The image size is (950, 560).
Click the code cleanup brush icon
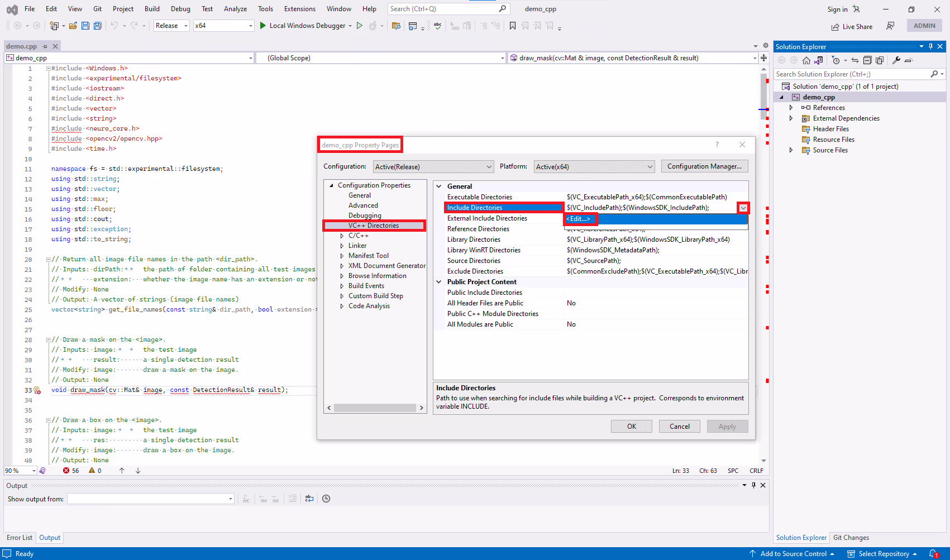tap(42, 471)
